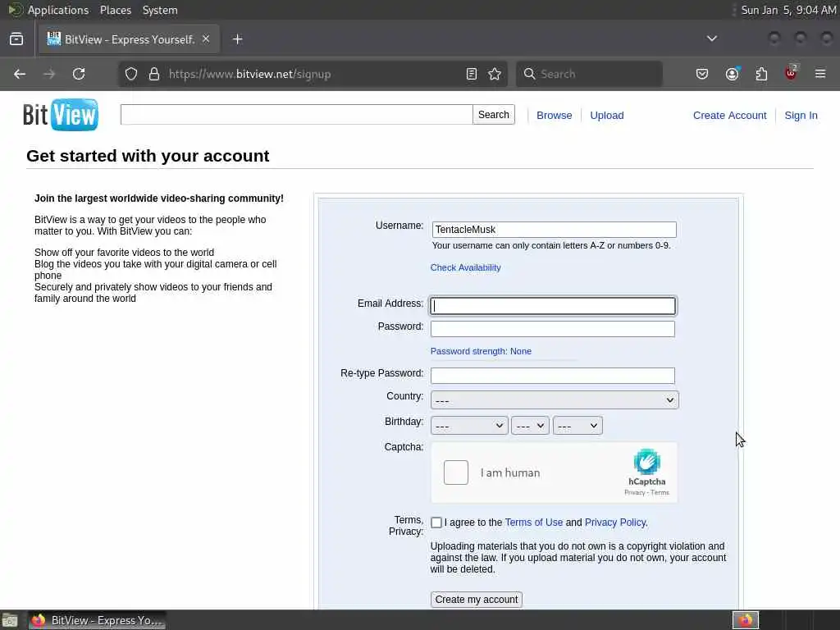This screenshot has height=630, width=840.
Task: Click 'Password strength: None' text
Action: point(481,351)
